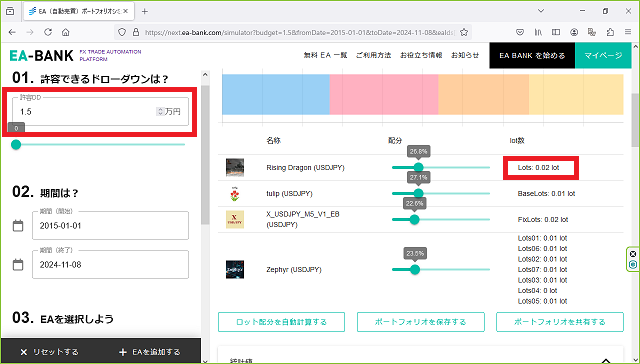
Task: Click EA BANK を始める button
Action: click(x=532, y=55)
